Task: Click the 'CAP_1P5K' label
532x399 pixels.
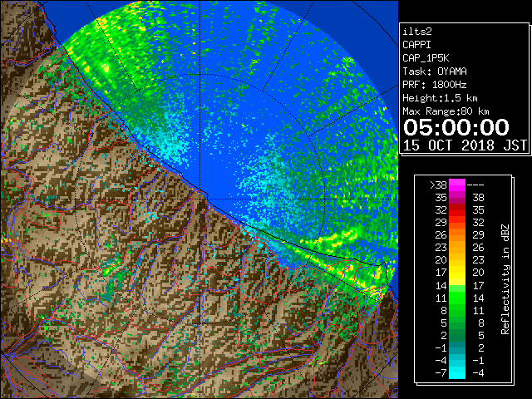Action: (x=426, y=58)
